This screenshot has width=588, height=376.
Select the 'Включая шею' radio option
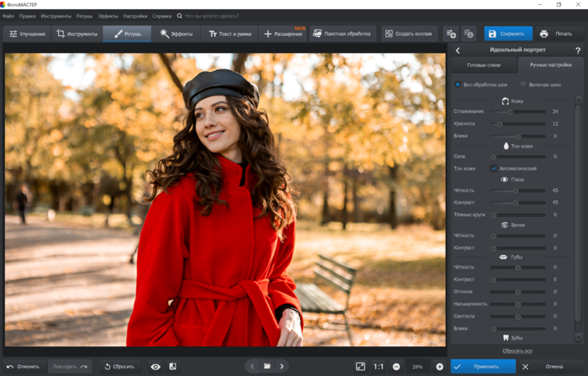click(523, 85)
